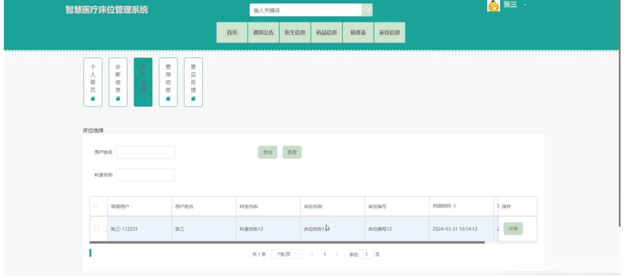
Task: Open 首页 in top navigation
Action: click(x=232, y=33)
